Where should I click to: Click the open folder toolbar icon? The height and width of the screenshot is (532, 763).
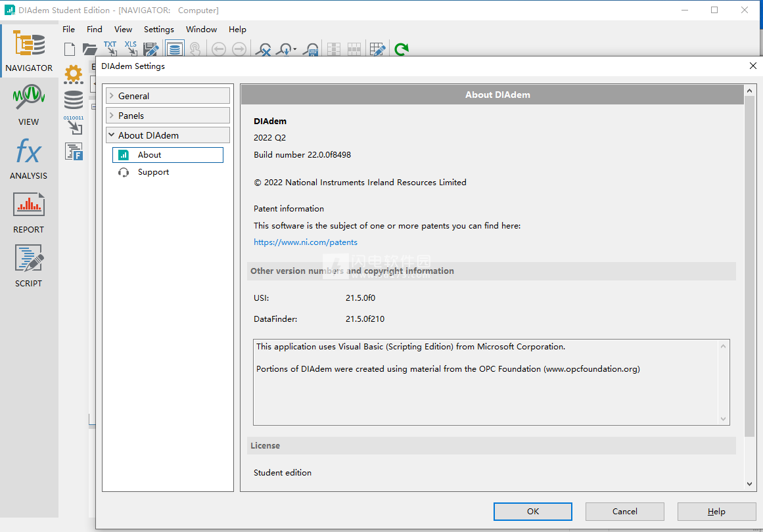(89, 49)
